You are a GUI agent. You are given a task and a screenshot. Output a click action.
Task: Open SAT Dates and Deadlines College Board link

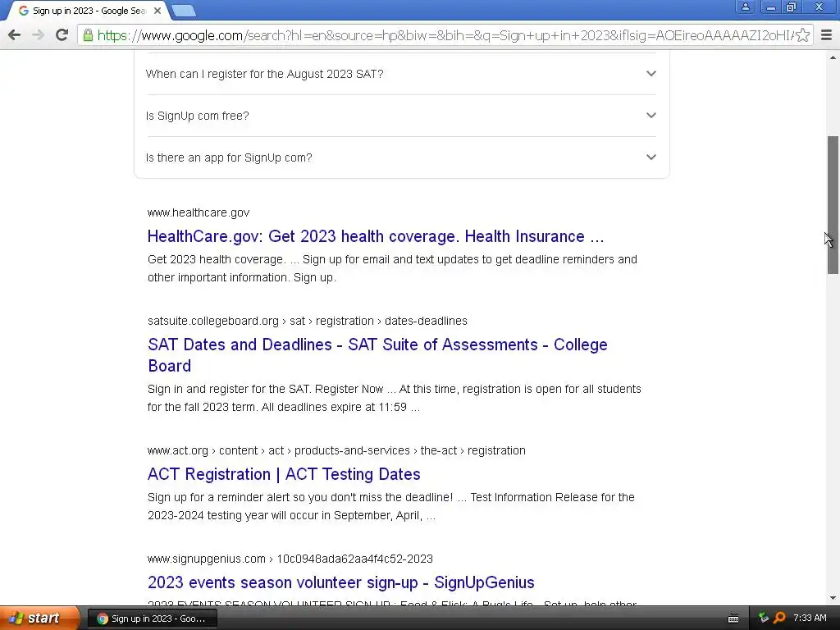[377, 355]
